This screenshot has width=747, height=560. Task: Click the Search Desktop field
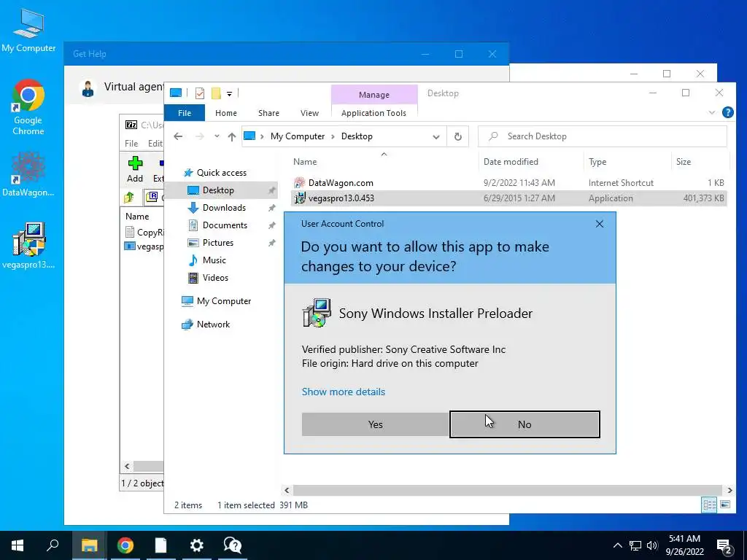[603, 136]
